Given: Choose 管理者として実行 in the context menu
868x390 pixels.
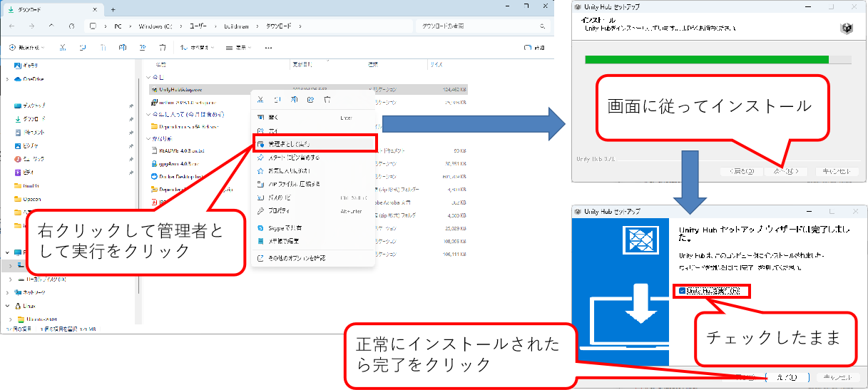Looking at the screenshot, I should (x=314, y=144).
